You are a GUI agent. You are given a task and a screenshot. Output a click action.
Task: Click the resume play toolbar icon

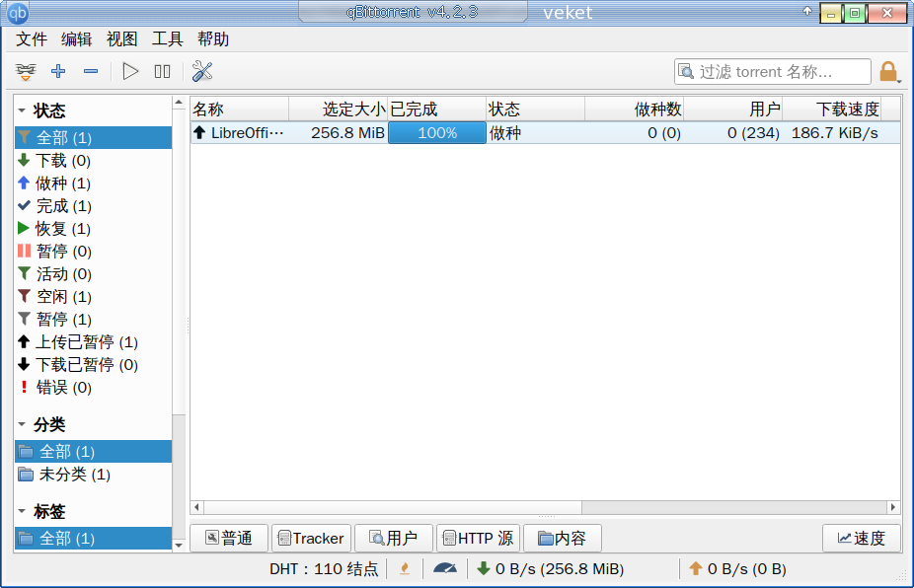[x=130, y=71]
